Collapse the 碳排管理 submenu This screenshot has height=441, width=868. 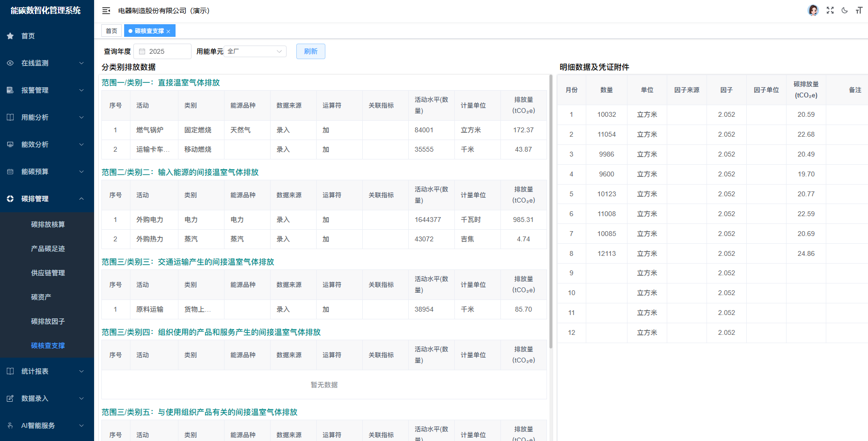point(81,198)
